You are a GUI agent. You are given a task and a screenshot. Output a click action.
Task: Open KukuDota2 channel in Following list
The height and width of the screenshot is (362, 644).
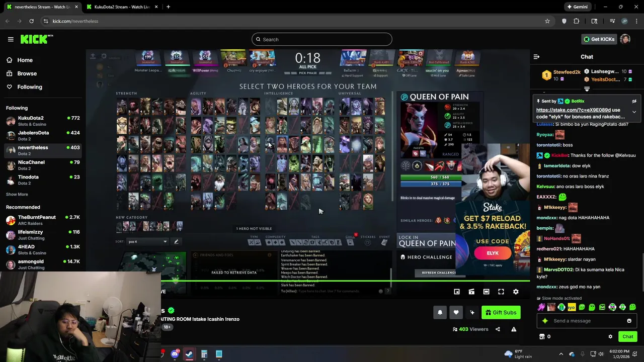coord(43,121)
